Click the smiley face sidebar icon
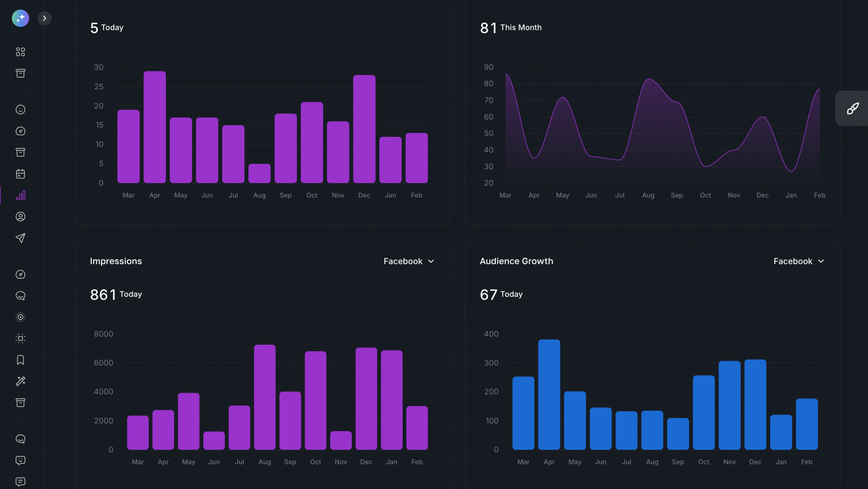Image resolution: width=868 pixels, height=489 pixels. pyautogui.click(x=21, y=110)
